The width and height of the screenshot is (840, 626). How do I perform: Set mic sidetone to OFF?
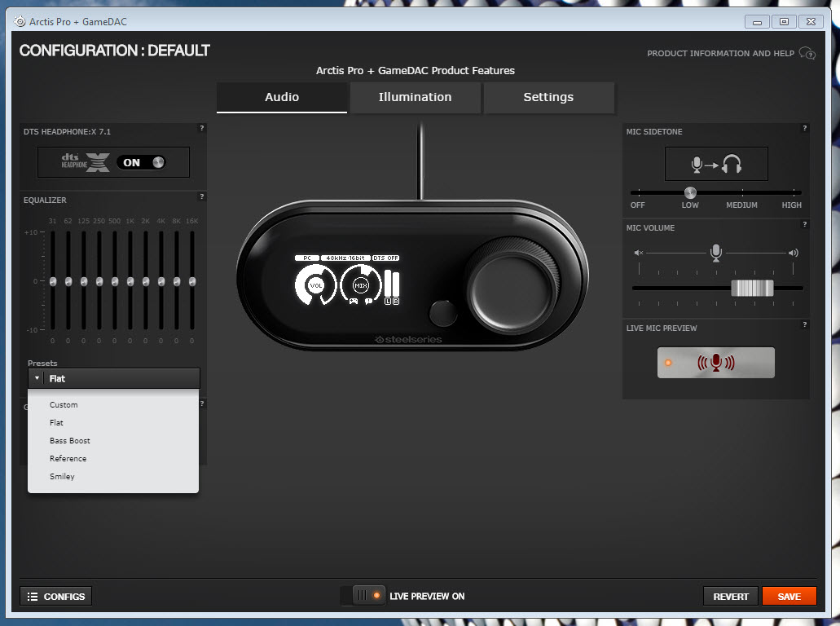(637, 205)
